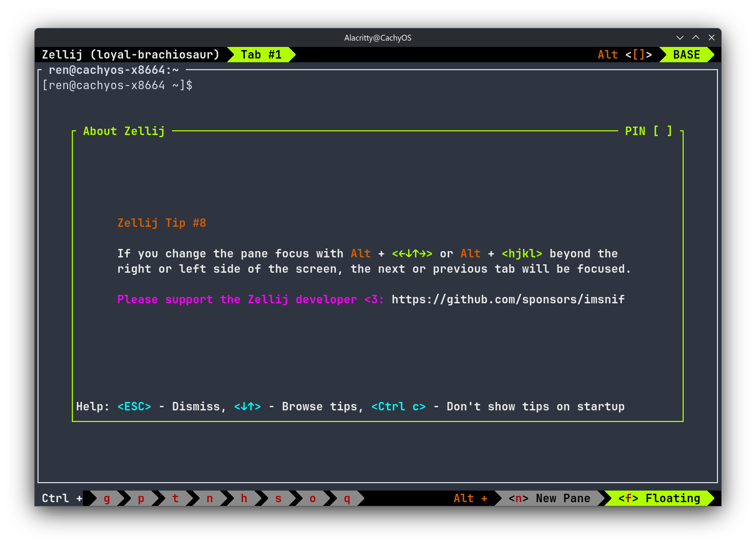Click the 'Ctrl +' label in status bar

click(x=62, y=498)
